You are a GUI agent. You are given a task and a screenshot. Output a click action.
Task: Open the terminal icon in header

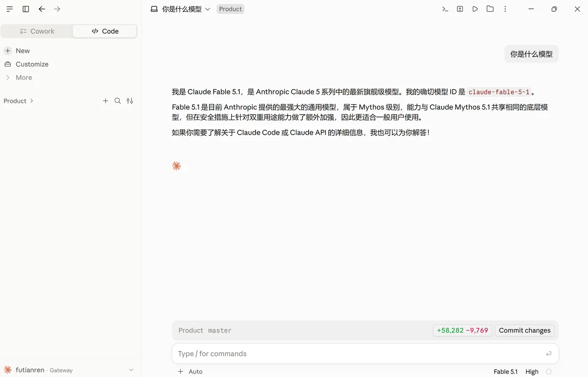445,9
